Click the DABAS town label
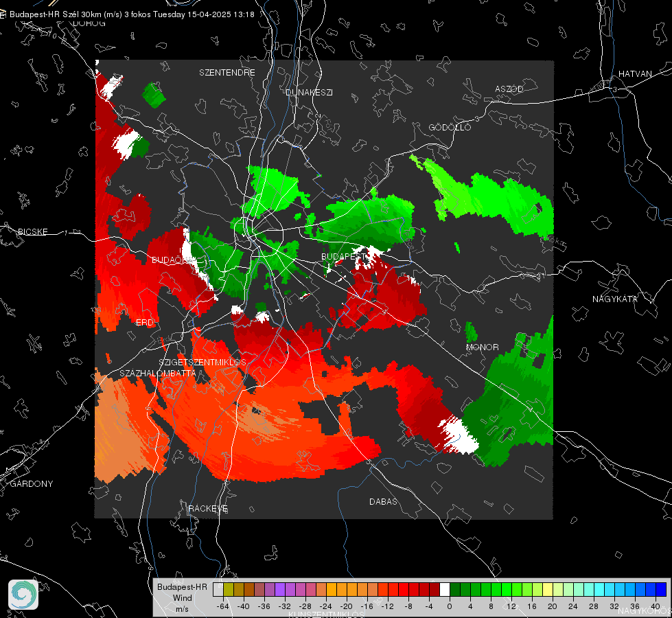The height and width of the screenshot is (618, 672). tap(384, 502)
